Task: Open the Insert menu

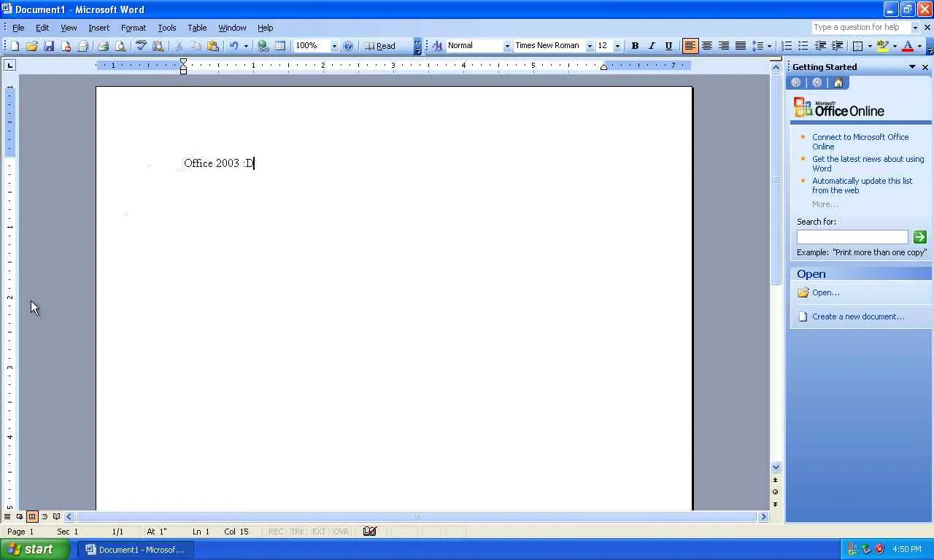Action: (x=99, y=28)
